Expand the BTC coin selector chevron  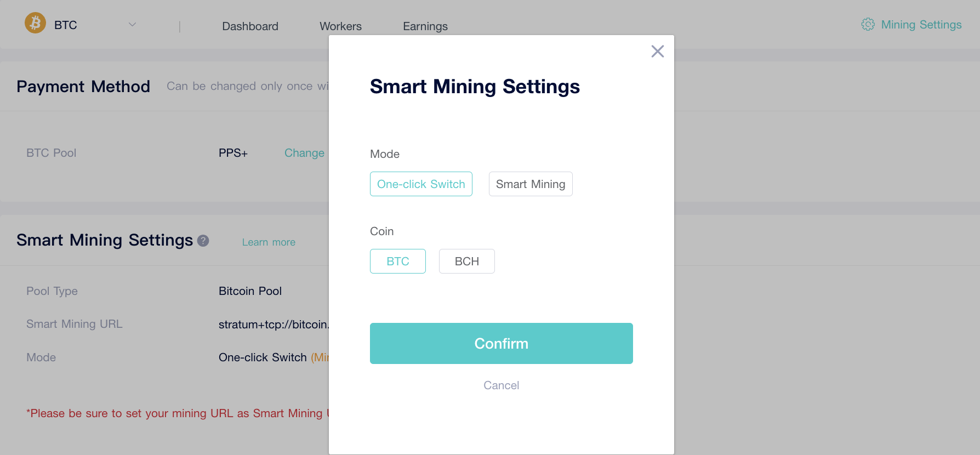coord(132,25)
